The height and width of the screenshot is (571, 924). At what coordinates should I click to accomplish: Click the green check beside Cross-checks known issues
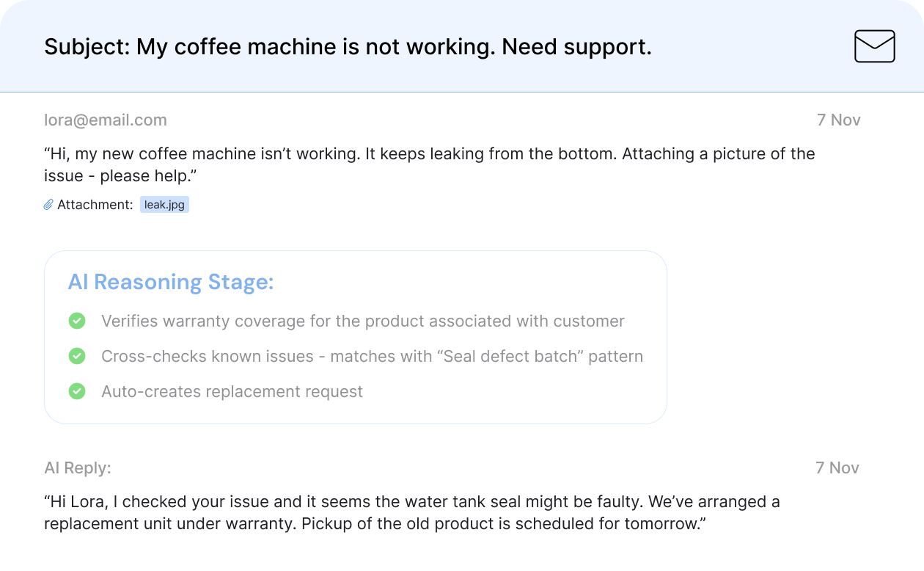tap(77, 356)
